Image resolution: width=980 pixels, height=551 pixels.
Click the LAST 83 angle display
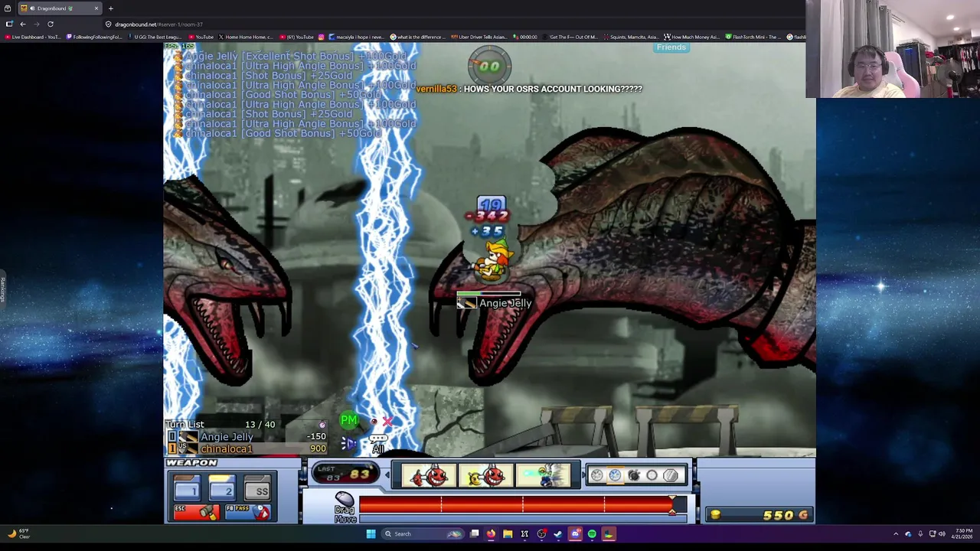tap(346, 474)
